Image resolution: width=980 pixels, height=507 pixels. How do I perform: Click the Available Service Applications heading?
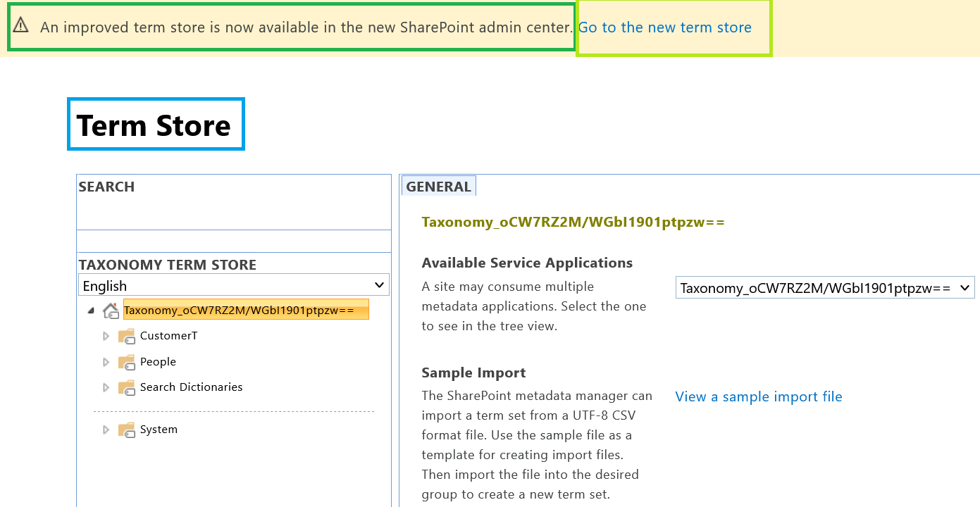(527, 263)
